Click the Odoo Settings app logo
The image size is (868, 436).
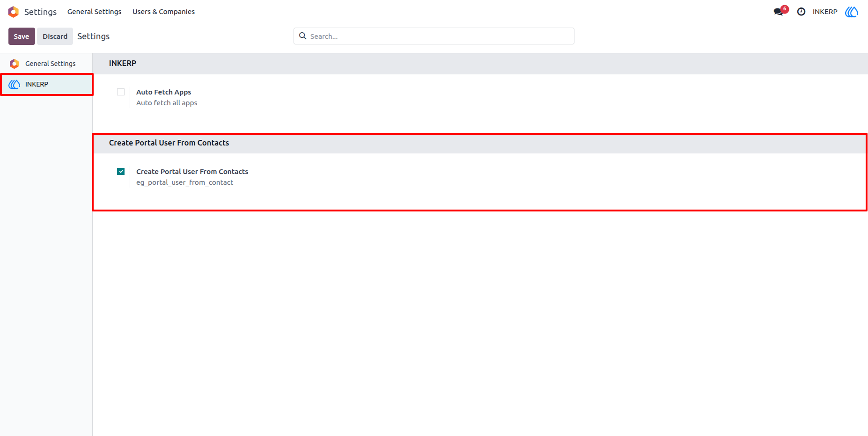click(14, 12)
